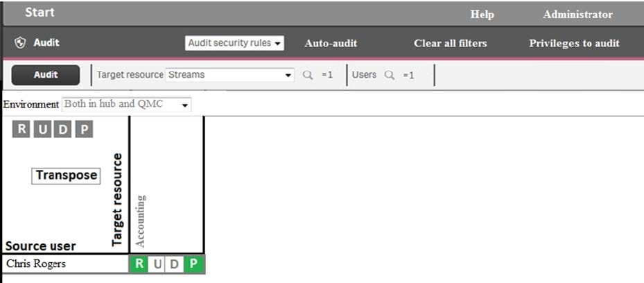The width and height of the screenshot is (644, 283).
Task: Click white U badge in Chris Rogers row
Action: 157,264
